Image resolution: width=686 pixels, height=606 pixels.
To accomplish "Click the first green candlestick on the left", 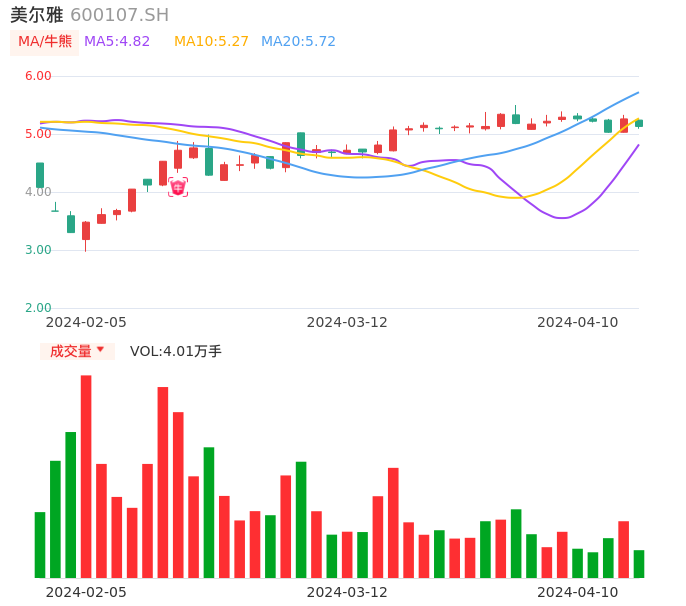I will [40, 175].
